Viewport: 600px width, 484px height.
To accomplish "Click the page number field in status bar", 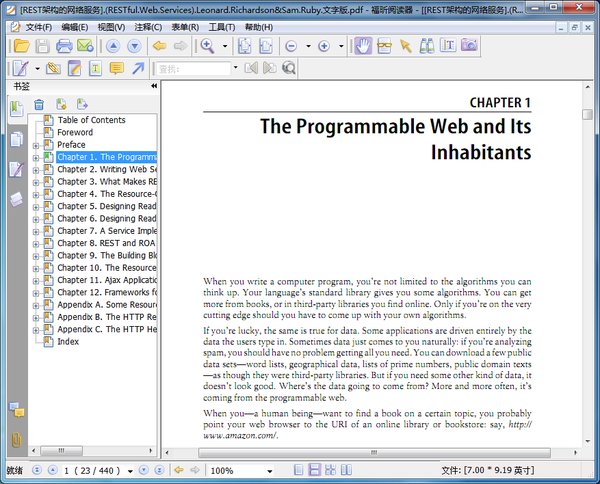I will point(92,471).
